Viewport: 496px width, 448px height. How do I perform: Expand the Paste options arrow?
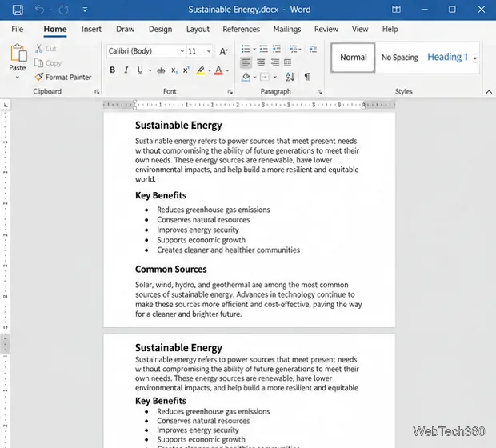pyautogui.click(x=18, y=77)
